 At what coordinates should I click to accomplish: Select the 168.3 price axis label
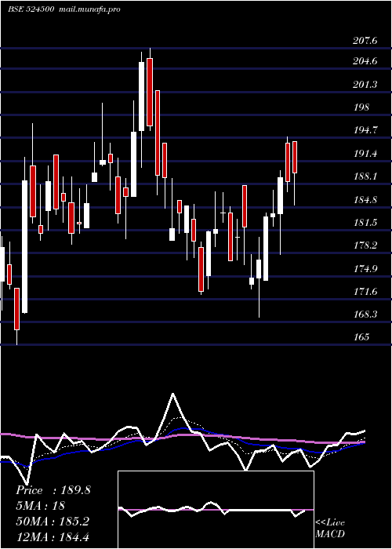point(365,314)
